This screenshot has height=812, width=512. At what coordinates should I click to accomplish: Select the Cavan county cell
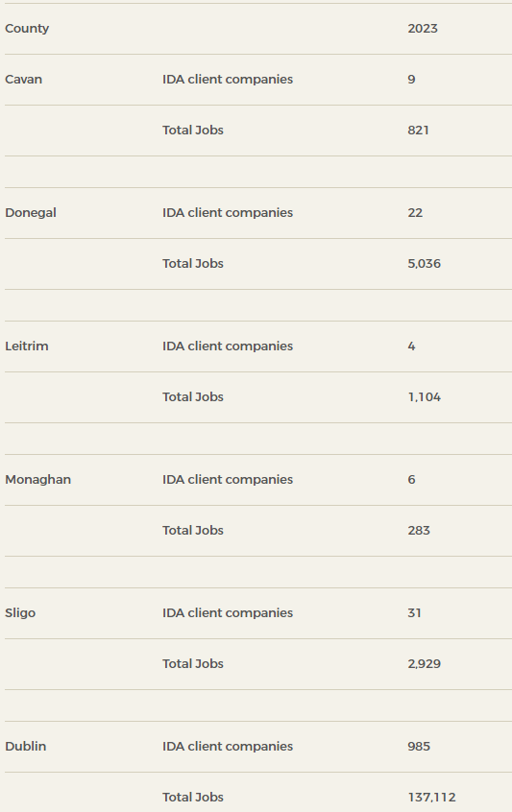[x=23, y=80]
